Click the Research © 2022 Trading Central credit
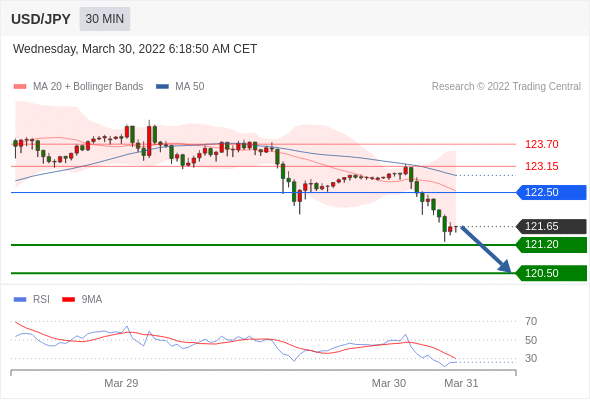Image resolution: width=590 pixels, height=400 pixels. coord(506,87)
